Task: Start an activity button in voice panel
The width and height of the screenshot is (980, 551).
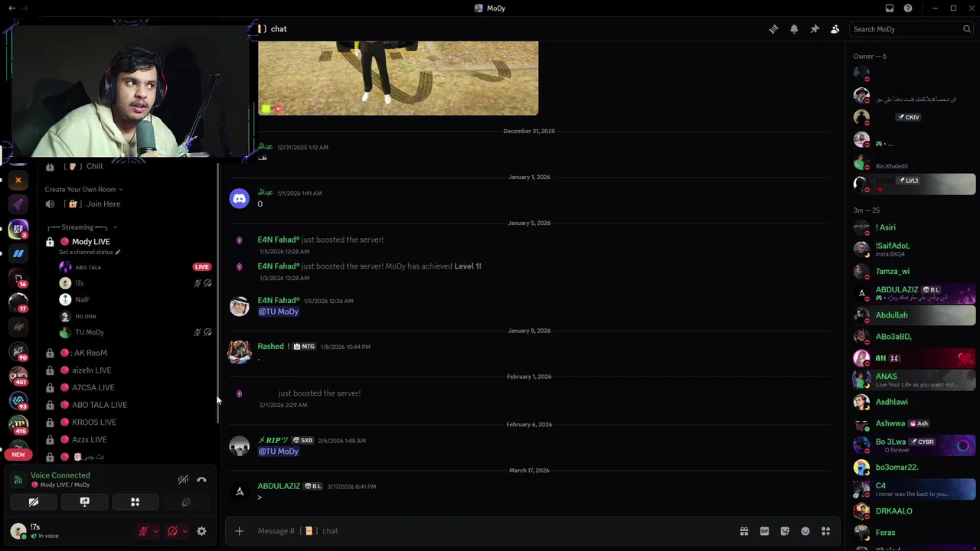Action: tap(135, 502)
